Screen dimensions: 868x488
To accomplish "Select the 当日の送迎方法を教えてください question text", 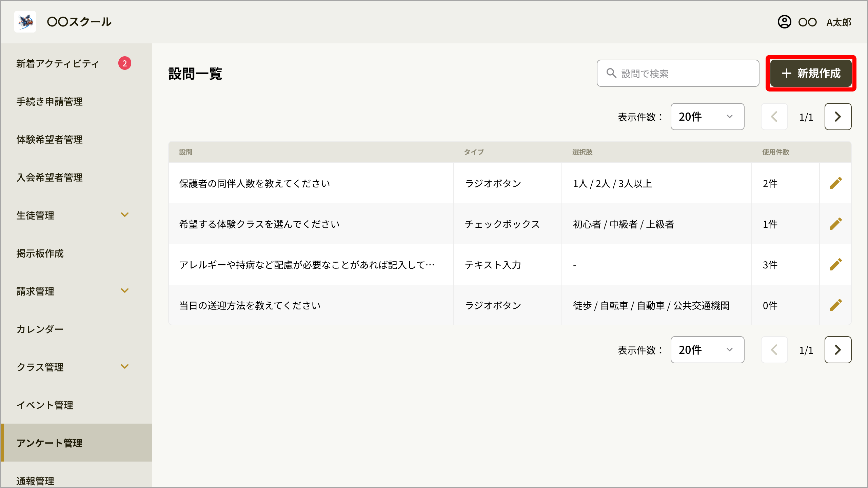I will [x=250, y=306].
